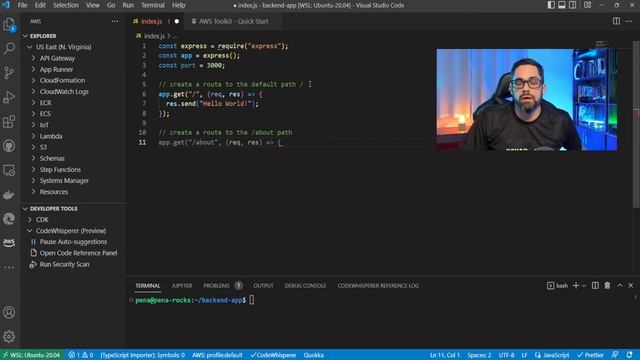The height and width of the screenshot is (360, 640).
Task: Open Customize Layout icon
Action: (588, 5)
